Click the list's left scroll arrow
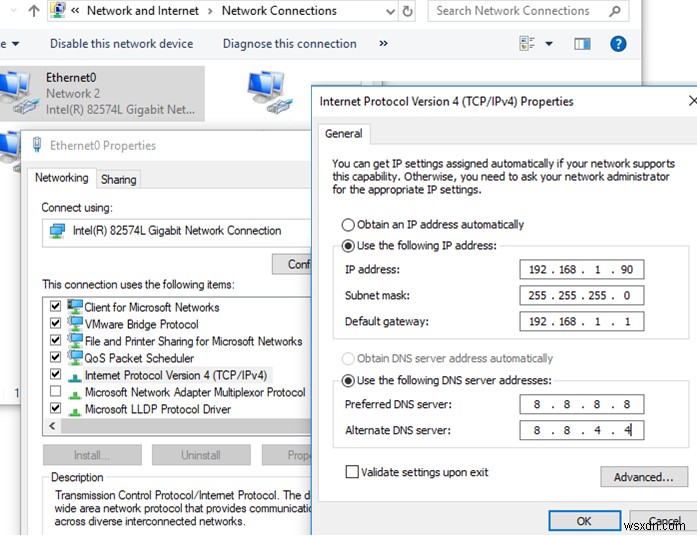The image size is (697, 536). [52, 426]
